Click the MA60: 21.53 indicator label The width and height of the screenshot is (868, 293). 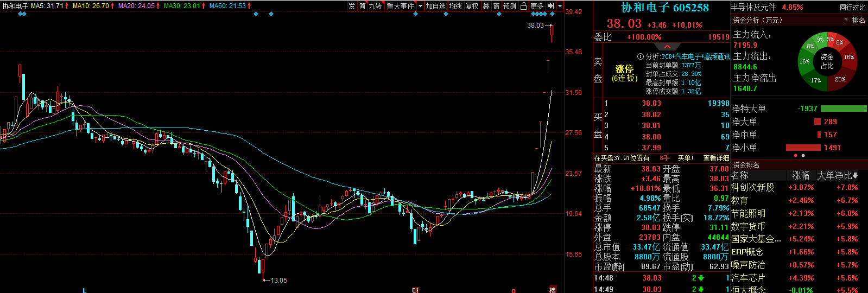[x=230, y=6]
